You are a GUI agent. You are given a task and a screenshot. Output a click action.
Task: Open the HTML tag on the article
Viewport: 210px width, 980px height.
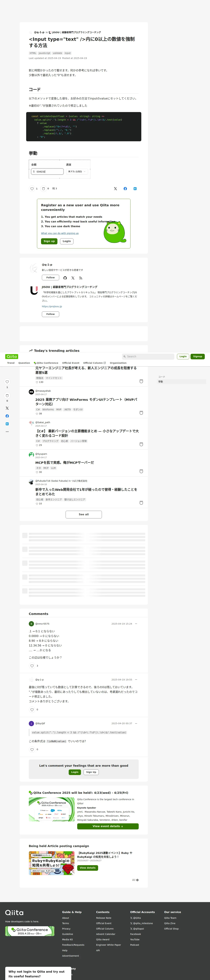(x=33, y=53)
